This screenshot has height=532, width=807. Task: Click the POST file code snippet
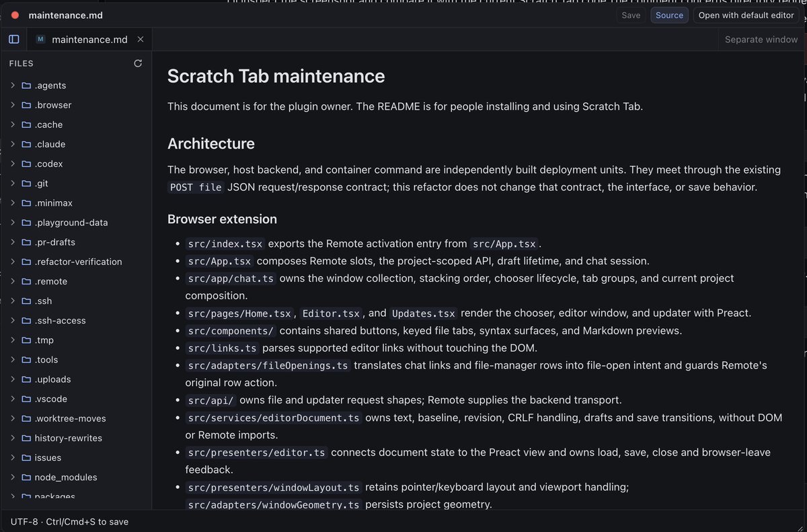point(196,187)
